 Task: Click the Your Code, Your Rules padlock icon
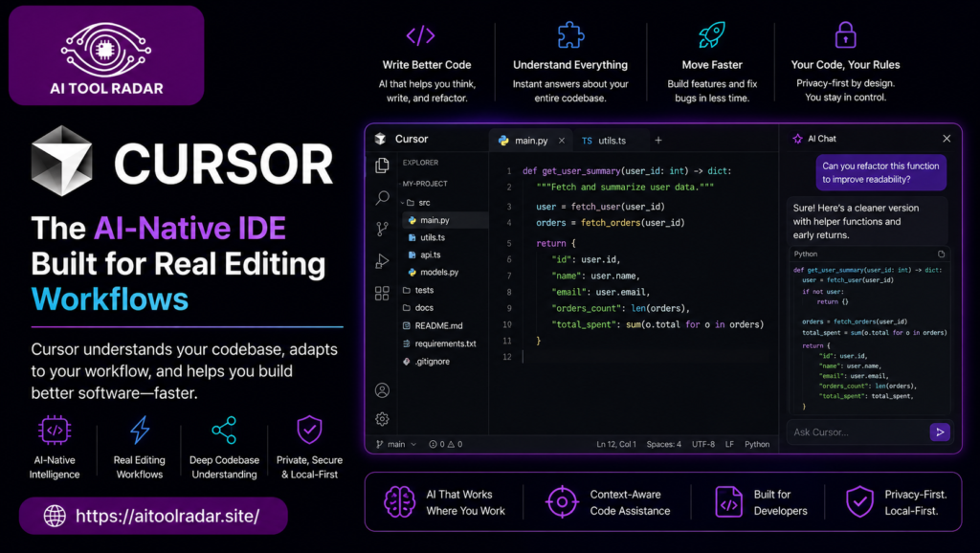click(845, 35)
